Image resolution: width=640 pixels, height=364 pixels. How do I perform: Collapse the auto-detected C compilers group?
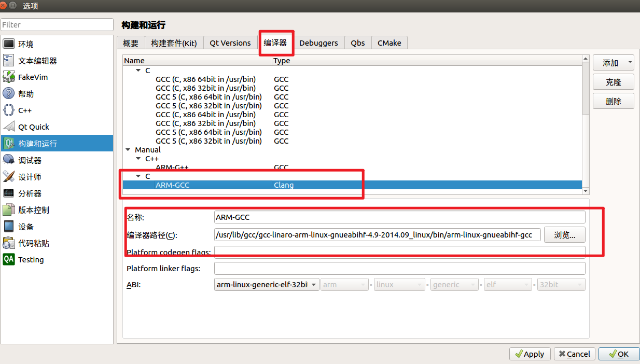coord(138,71)
